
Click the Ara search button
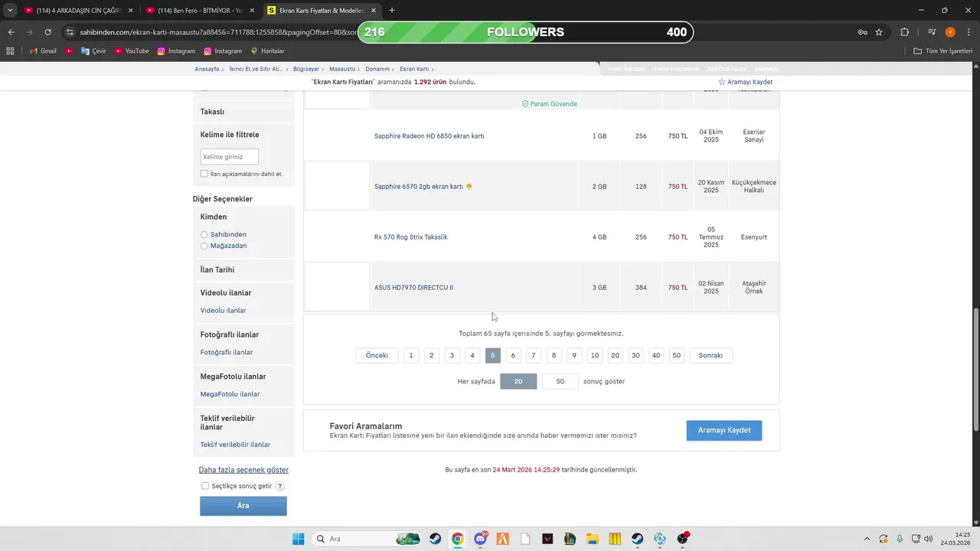click(x=243, y=506)
